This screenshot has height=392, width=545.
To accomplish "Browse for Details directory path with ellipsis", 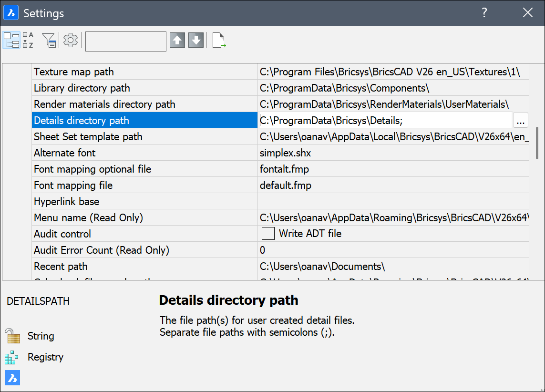I will pyautogui.click(x=521, y=121).
